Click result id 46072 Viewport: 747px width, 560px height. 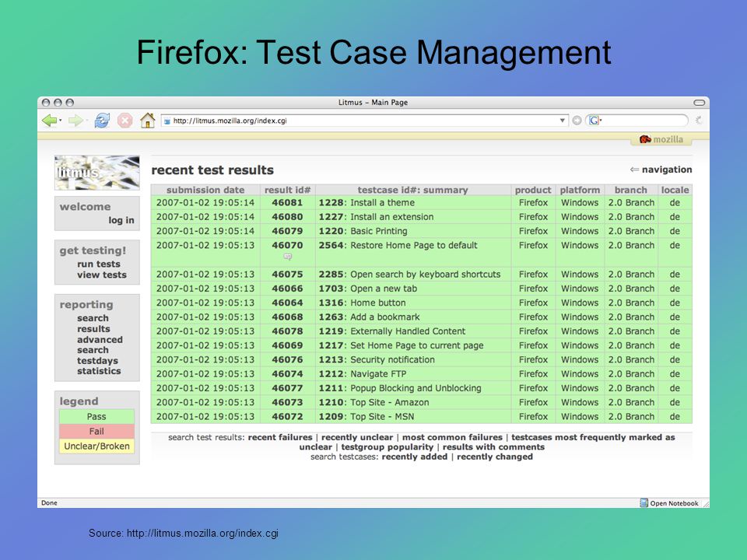point(287,417)
